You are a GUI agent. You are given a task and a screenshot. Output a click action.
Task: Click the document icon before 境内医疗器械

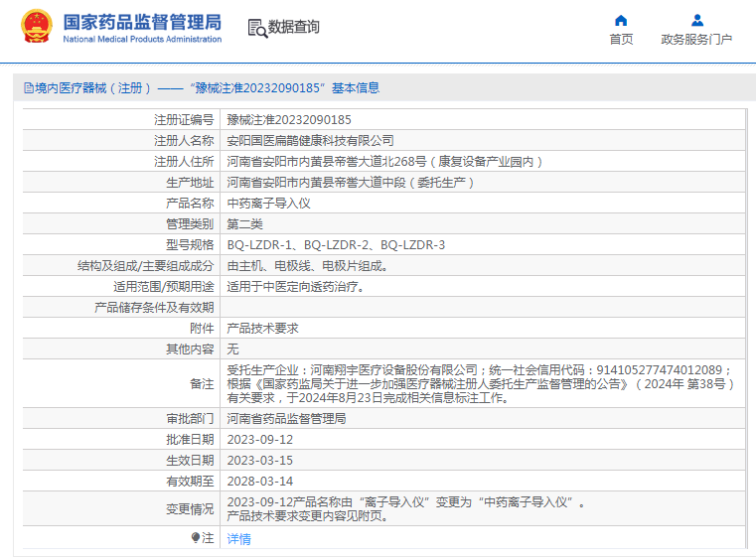[x=29, y=88]
